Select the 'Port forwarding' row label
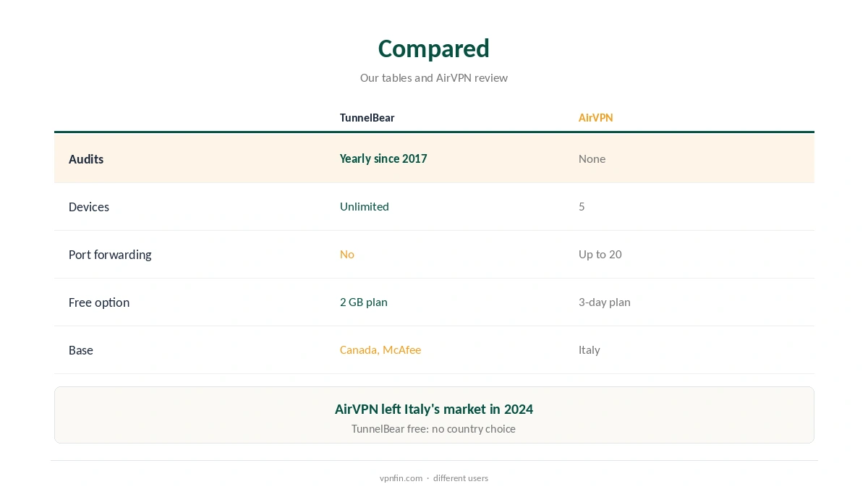This screenshot has height=492, width=868. tap(110, 255)
